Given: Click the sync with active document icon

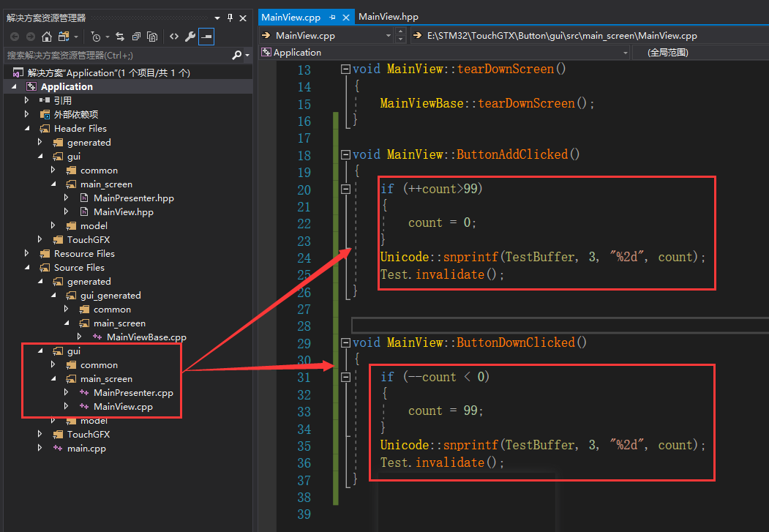Looking at the screenshot, I should coord(120,37).
